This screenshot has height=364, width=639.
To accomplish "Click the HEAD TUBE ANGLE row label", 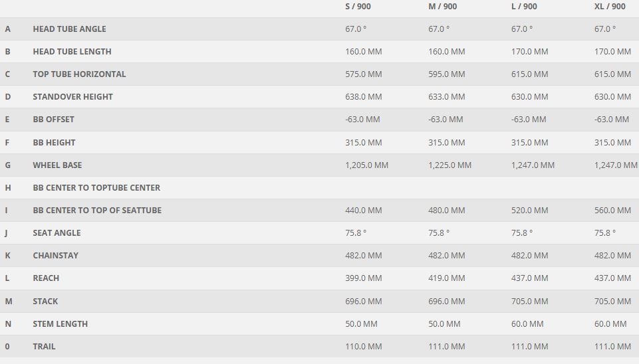I will (69, 29).
